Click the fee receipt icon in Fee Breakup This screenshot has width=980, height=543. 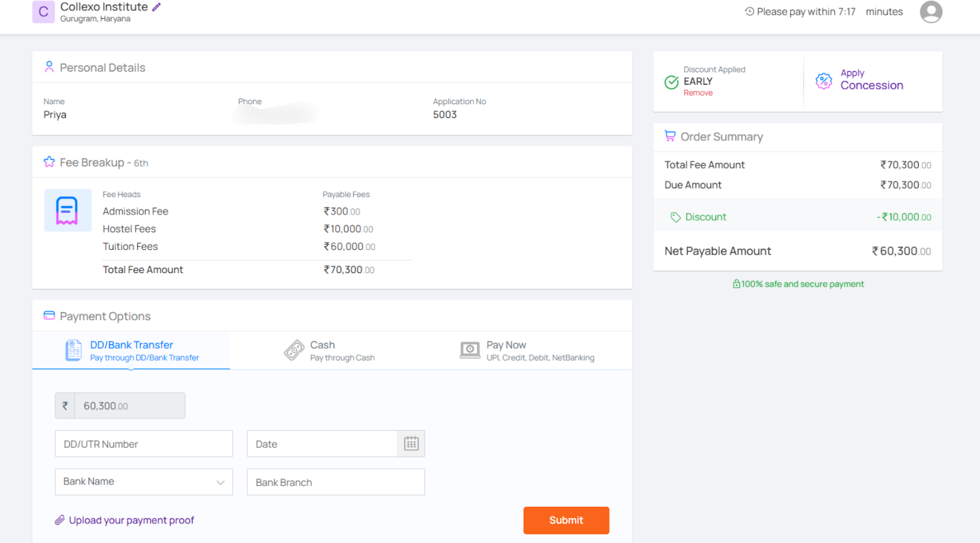click(67, 211)
